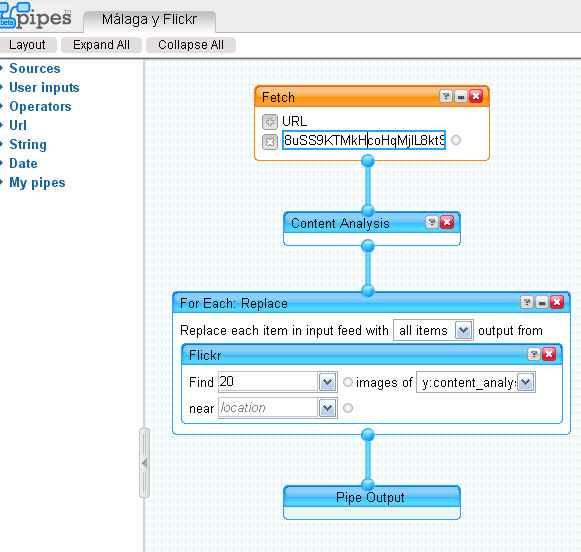The image size is (581, 552).
Task: Click the Content Analysis input connector
Action: pyautogui.click(x=368, y=211)
